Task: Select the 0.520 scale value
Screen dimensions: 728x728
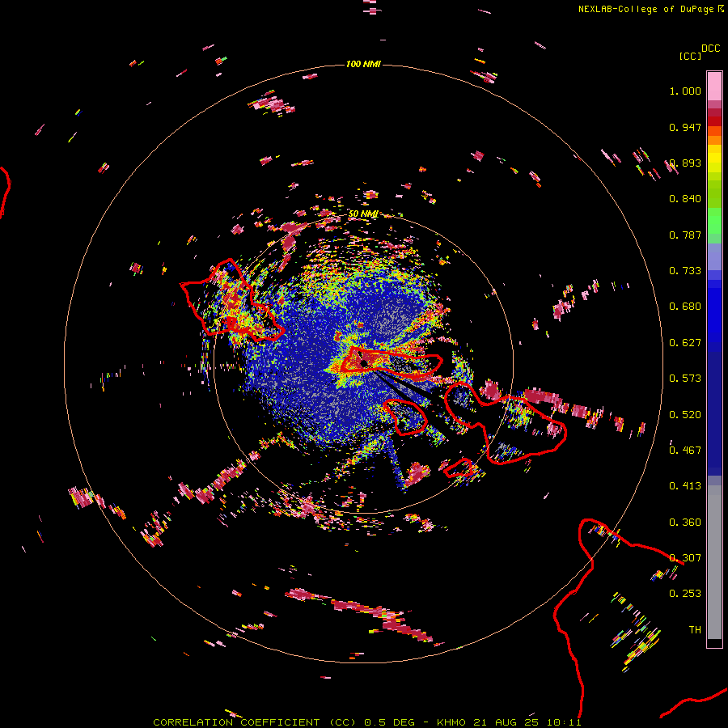Action: [685, 415]
